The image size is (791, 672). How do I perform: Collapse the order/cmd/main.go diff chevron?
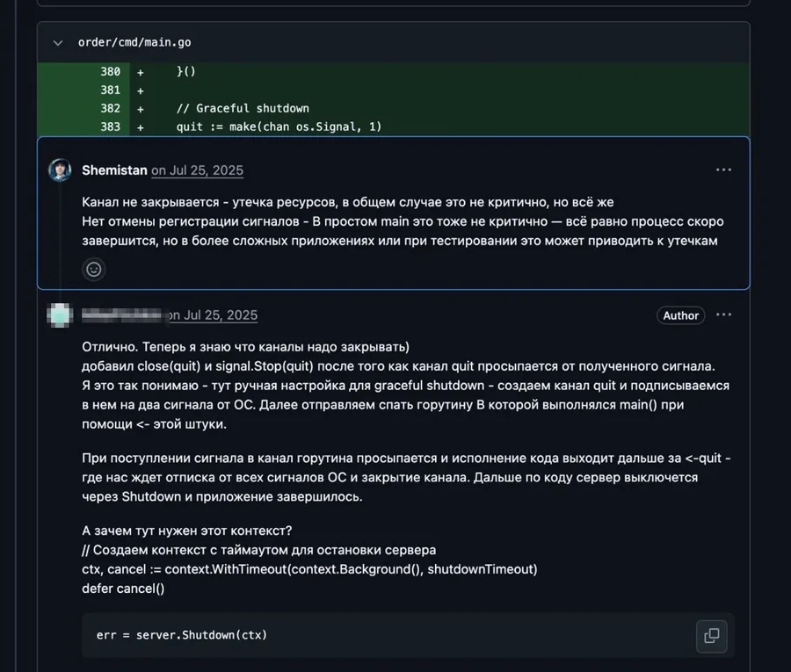(58, 43)
